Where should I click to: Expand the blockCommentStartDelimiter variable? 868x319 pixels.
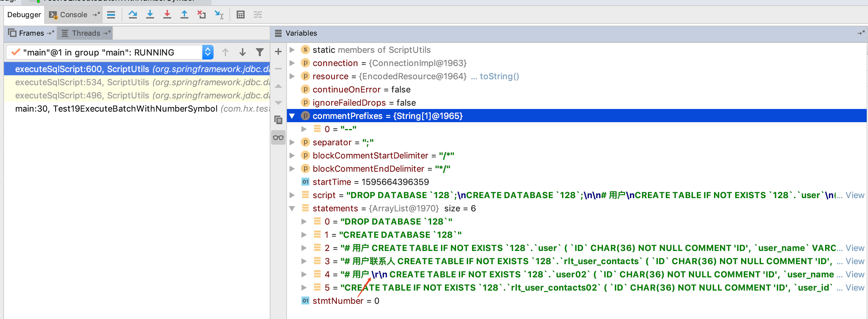coord(292,156)
